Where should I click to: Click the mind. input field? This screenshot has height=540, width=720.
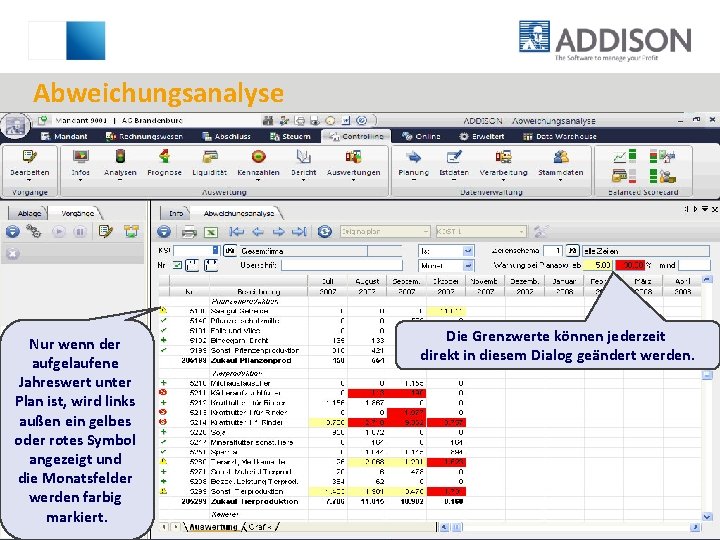[x=694, y=265]
